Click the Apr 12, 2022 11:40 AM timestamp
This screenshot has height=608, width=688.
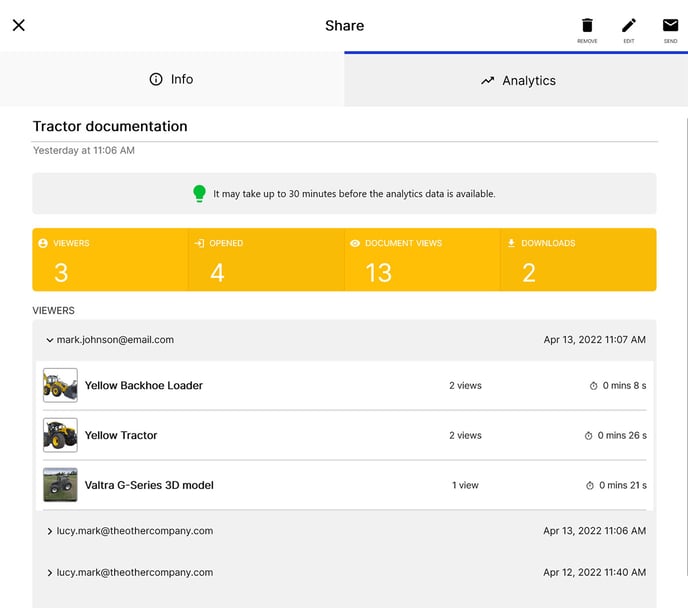pyautogui.click(x=595, y=572)
